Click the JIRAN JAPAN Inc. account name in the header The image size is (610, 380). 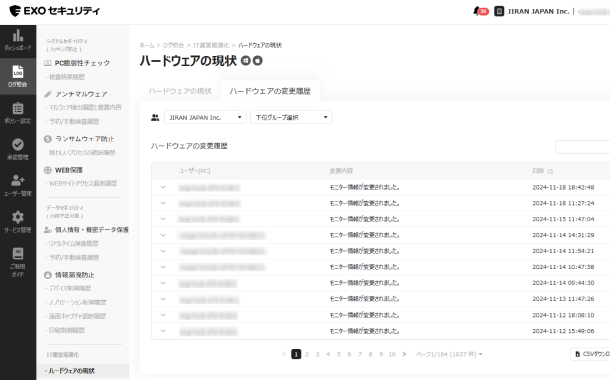click(x=538, y=11)
